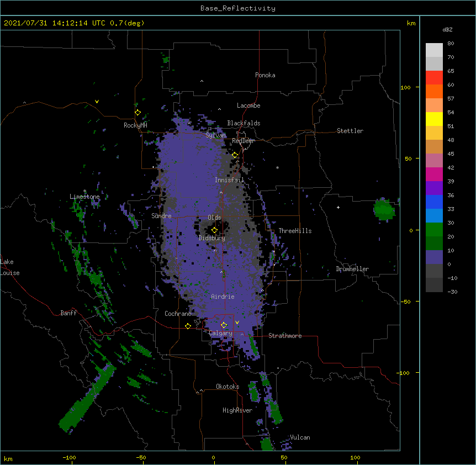Viewport: 476px width, 465px height.
Task: Pick the darkest gray -30 to -10 swatch
Action: click(x=434, y=285)
